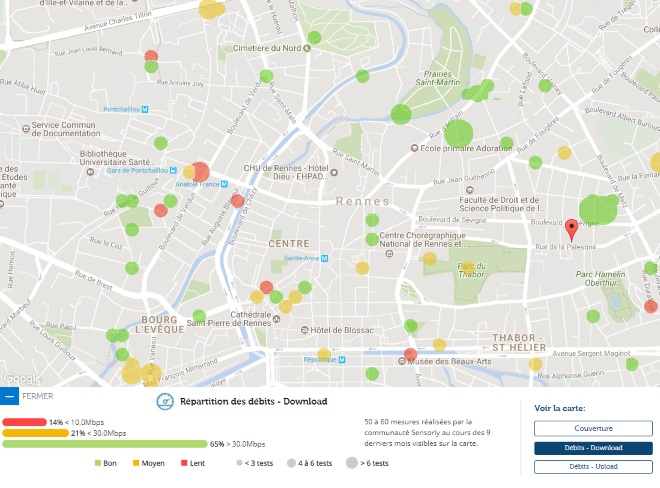Select the Ecole primaire Adoration icon
The width and height of the screenshot is (660, 488).
click(x=415, y=149)
